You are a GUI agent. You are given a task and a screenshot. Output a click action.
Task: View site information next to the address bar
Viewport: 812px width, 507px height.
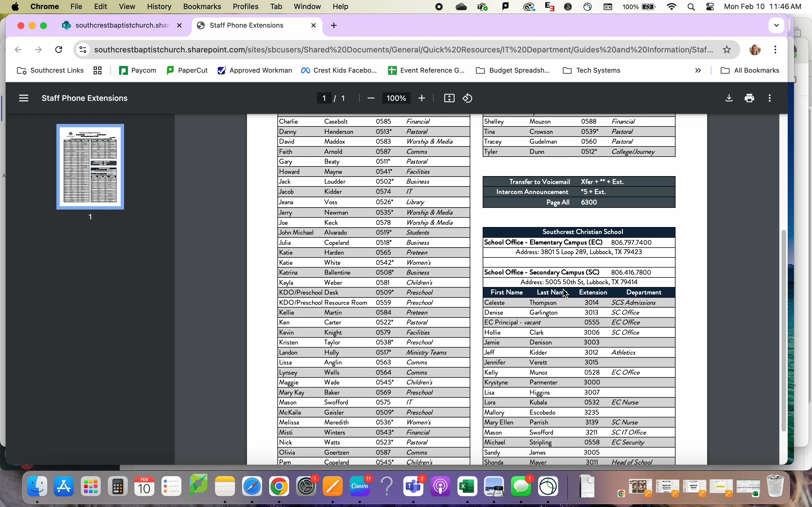point(83,49)
